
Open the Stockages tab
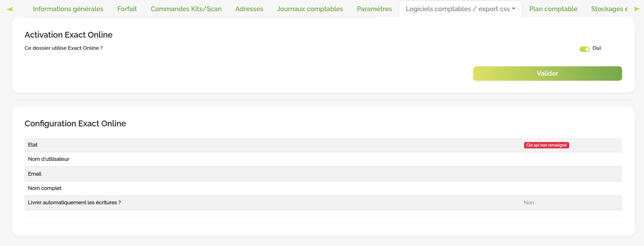click(609, 9)
